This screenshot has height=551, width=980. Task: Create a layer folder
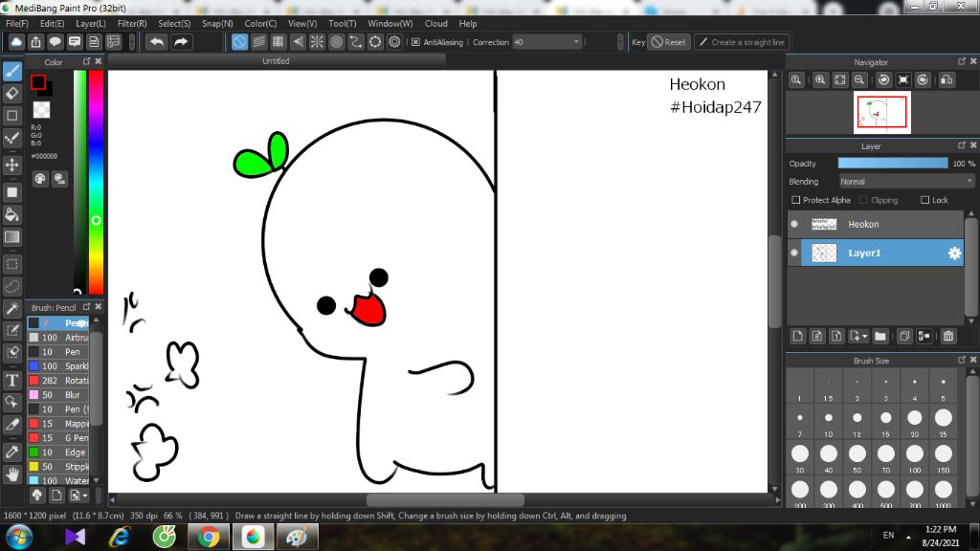[x=880, y=336]
